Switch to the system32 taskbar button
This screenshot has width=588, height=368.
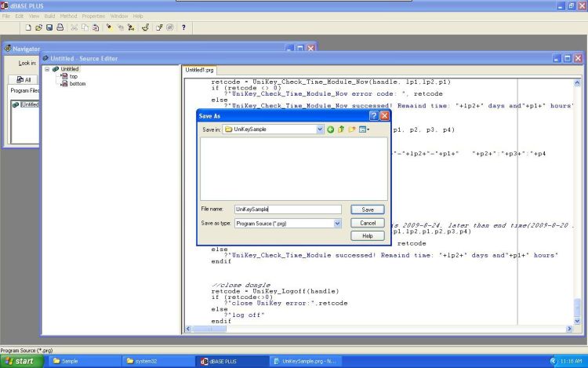coord(158,361)
